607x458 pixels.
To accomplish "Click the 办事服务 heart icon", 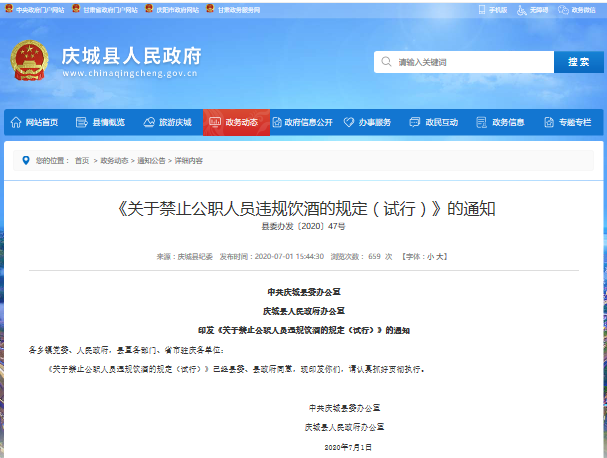I will point(349,122).
